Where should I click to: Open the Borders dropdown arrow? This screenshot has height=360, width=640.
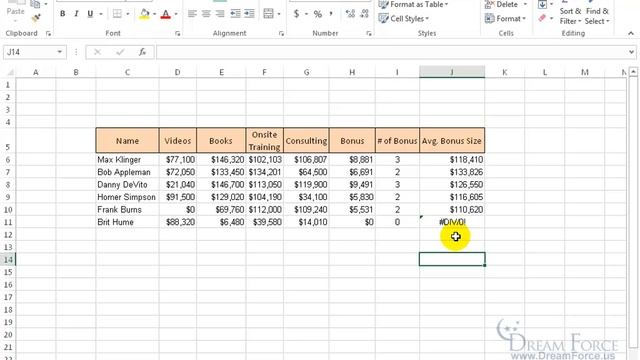pyautogui.click(x=128, y=14)
